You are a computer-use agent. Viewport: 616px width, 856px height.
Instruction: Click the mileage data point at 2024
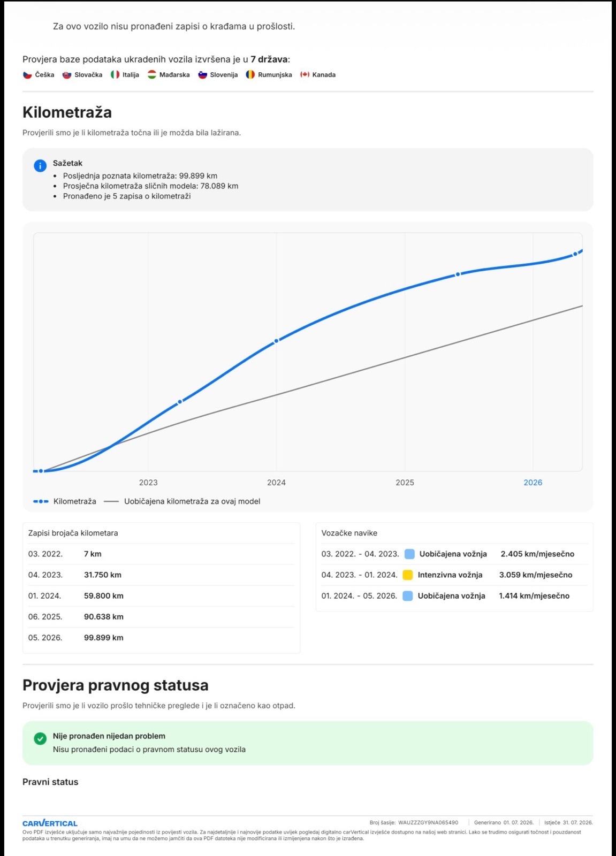[277, 341]
